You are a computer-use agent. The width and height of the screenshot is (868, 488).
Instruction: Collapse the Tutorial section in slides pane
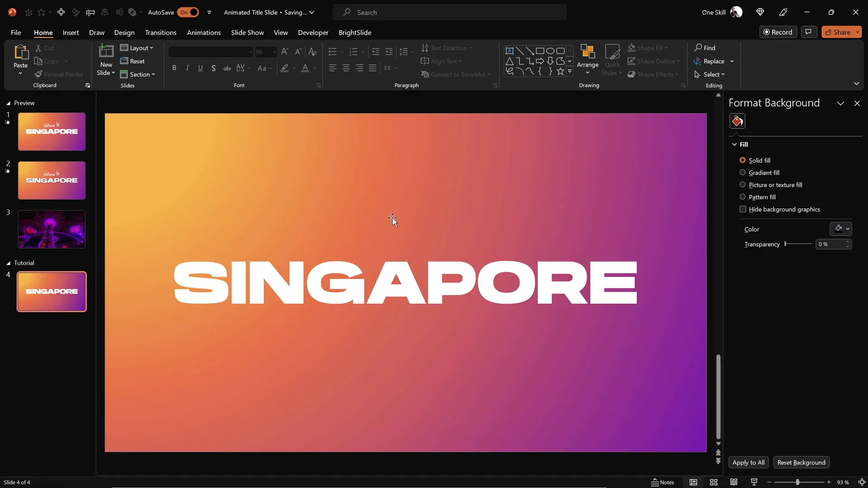coord(7,263)
